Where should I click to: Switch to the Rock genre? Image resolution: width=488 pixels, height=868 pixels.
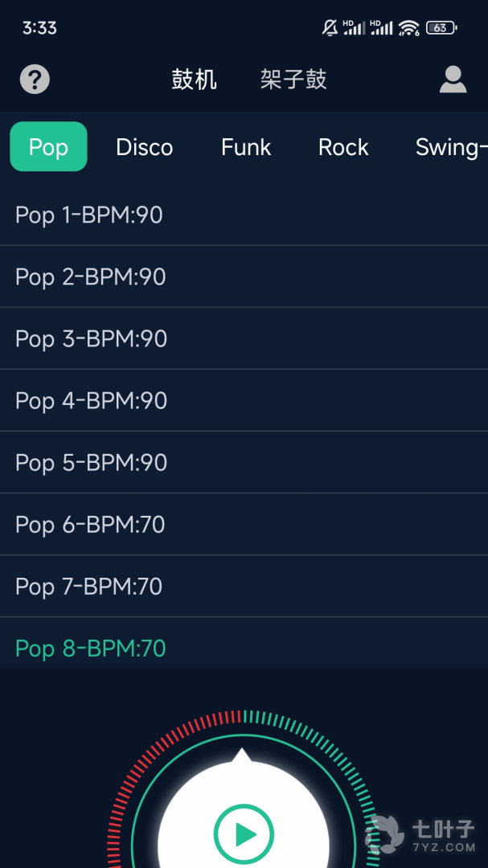[343, 147]
